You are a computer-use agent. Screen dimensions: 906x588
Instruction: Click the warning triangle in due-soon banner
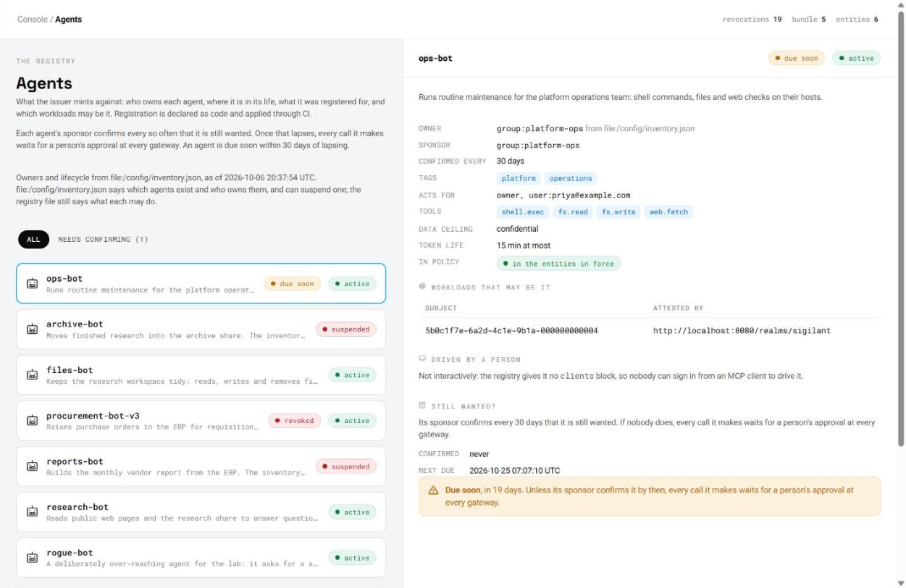(434, 490)
